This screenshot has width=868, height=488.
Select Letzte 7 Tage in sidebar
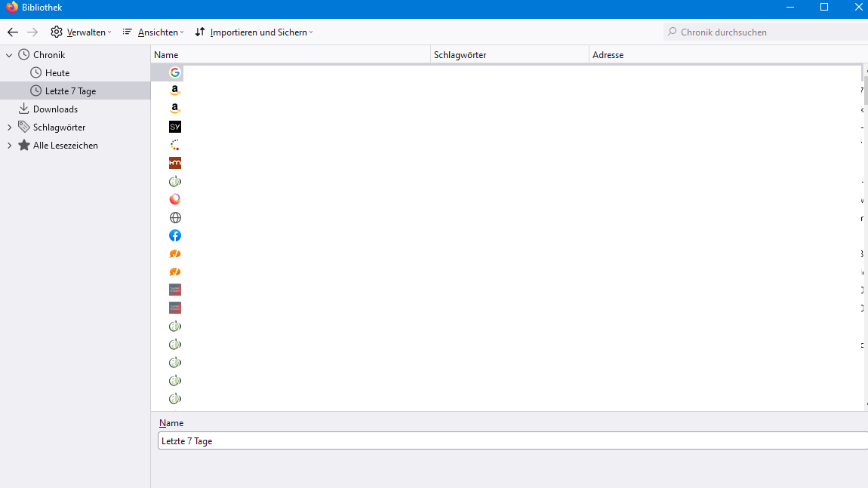click(70, 91)
